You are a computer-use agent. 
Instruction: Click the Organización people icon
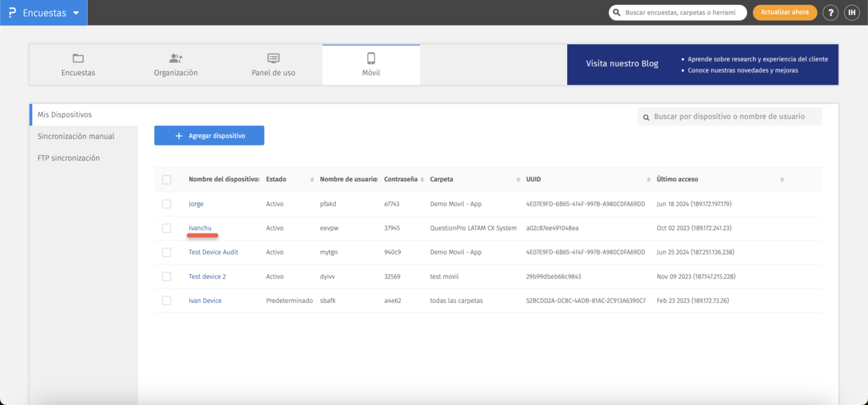(176, 59)
